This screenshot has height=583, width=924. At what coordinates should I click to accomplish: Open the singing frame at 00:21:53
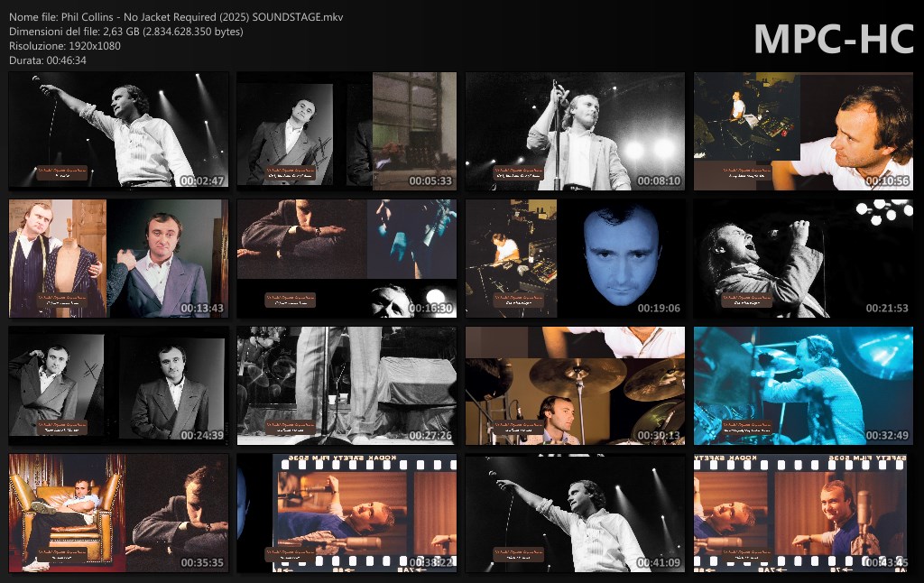803,258
